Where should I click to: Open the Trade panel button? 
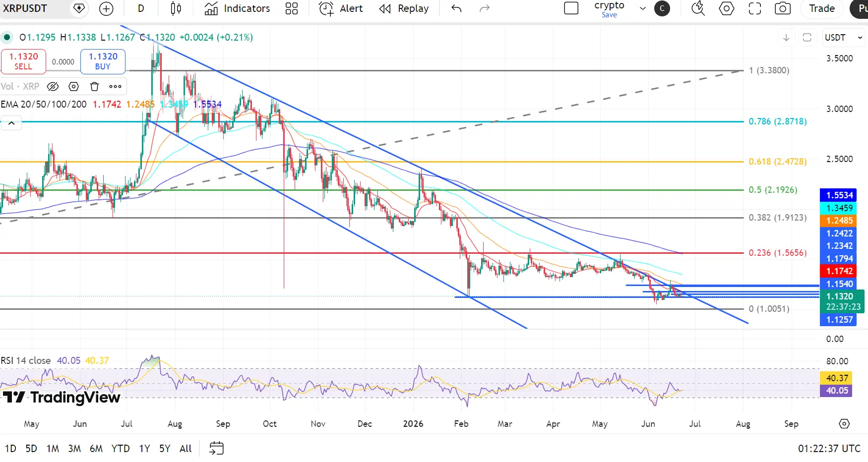822,8
